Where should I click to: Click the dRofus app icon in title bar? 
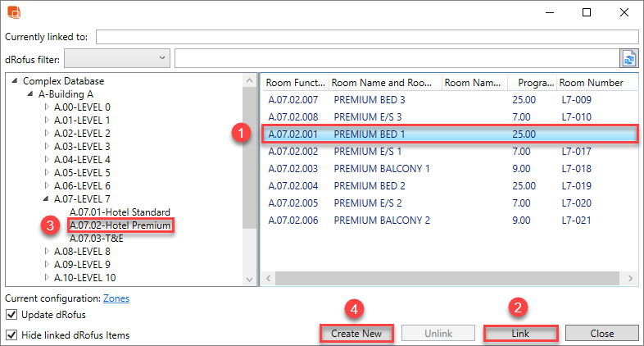(x=13, y=12)
